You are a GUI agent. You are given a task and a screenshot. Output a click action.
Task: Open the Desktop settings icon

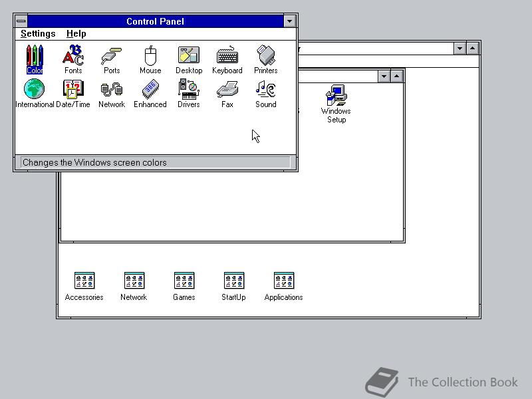point(189,59)
